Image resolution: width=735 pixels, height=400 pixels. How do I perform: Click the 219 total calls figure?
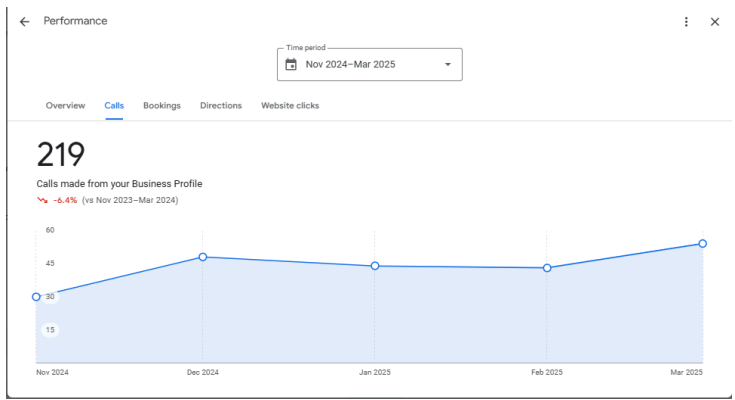pos(61,155)
